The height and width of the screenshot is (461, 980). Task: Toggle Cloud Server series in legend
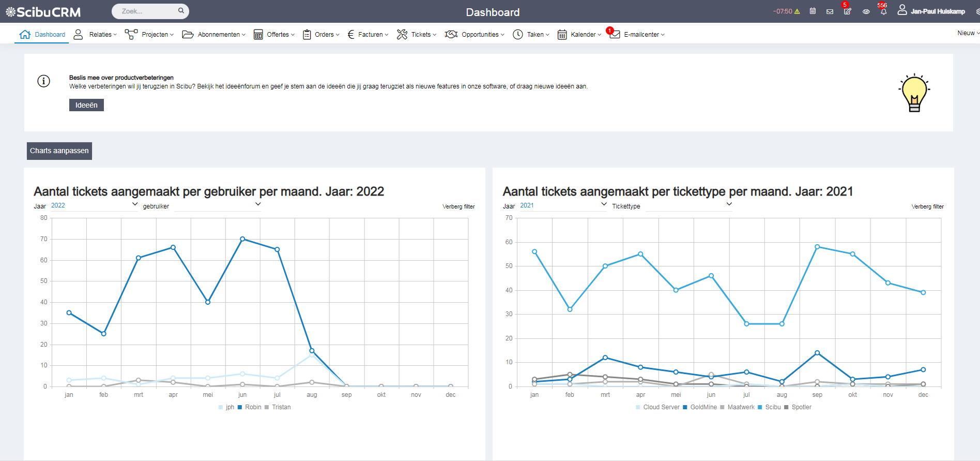click(x=657, y=407)
